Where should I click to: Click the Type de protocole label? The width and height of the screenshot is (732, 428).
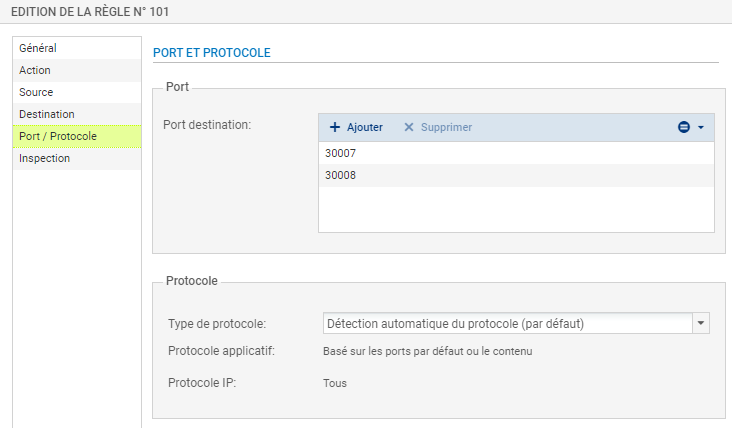(x=217, y=323)
